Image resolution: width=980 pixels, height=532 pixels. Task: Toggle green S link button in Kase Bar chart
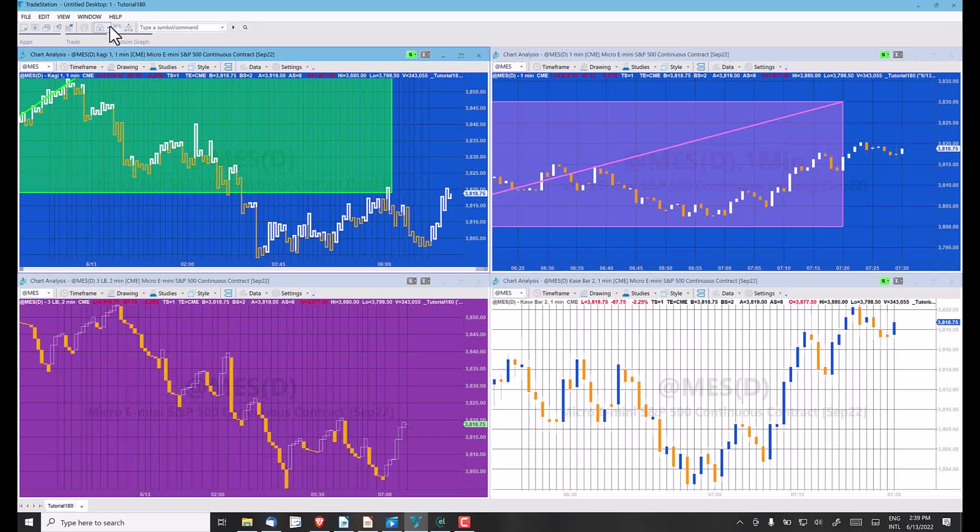pyautogui.click(x=884, y=281)
